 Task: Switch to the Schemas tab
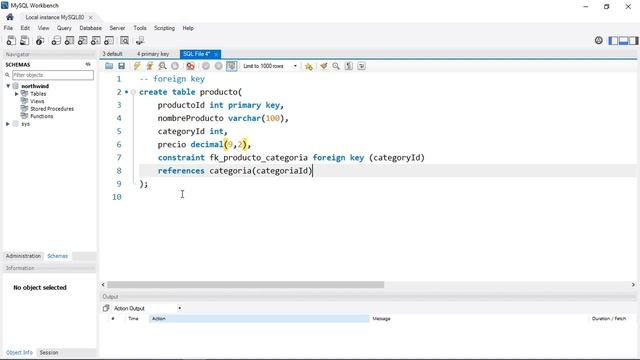pos(58,256)
